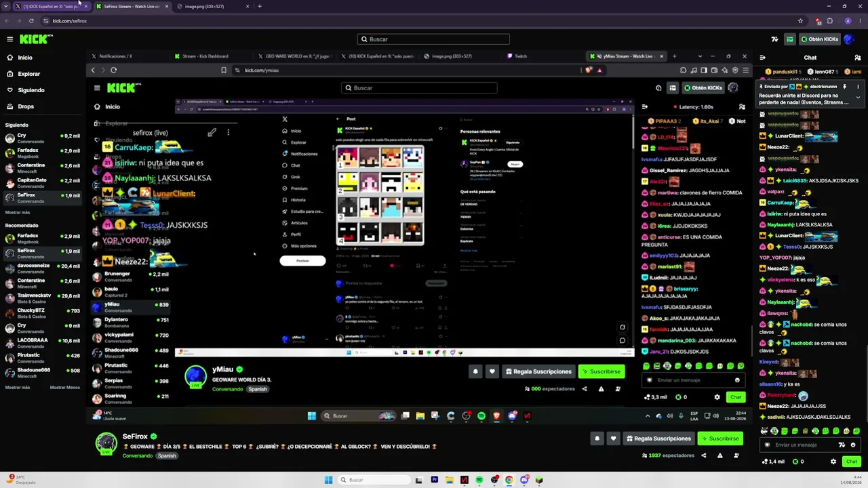Open the Conversando category link under SeFirox
Screen dimensions: 868x488
(x=138, y=455)
